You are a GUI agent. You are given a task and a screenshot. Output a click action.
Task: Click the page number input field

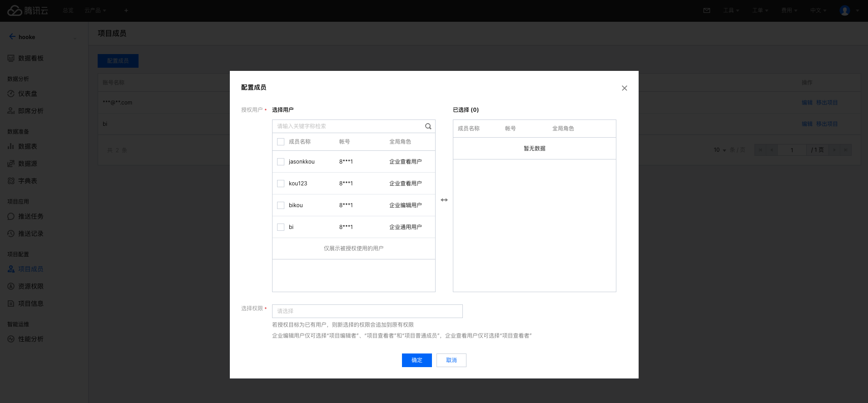[x=792, y=150]
